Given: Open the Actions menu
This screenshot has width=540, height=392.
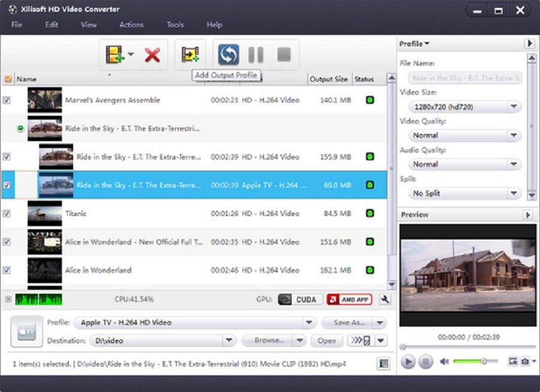Looking at the screenshot, I should click(x=131, y=25).
